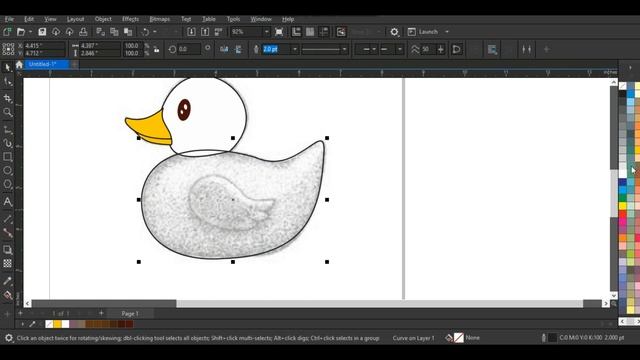640x360 pixels.
Task: Click the Print icon
Action: click(83, 32)
